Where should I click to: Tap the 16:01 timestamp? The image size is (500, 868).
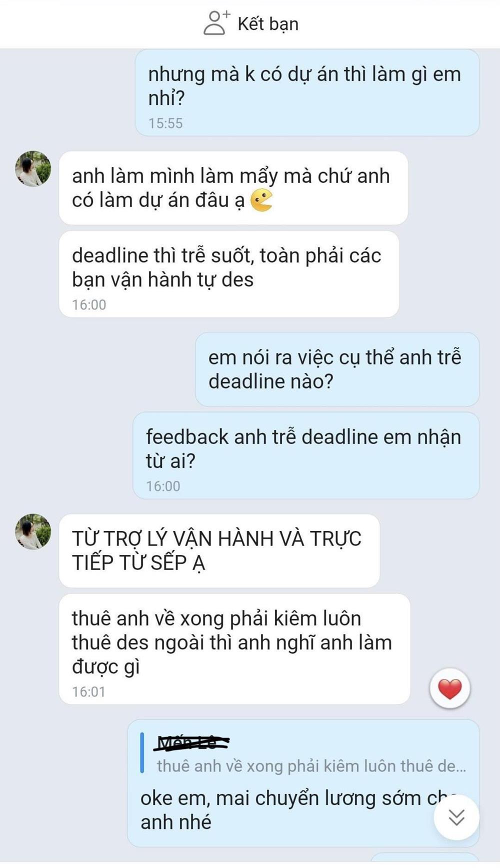click(x=88, y=691)
